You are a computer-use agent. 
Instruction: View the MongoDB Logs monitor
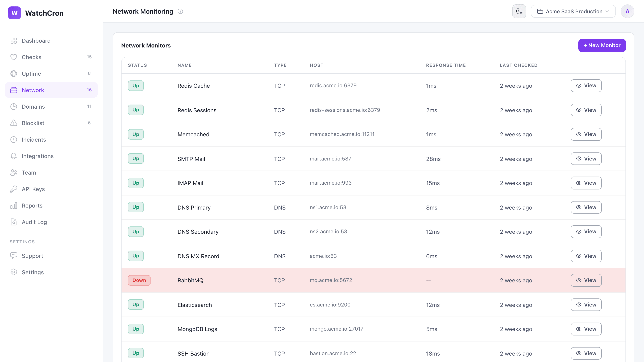tap(586, 329)
